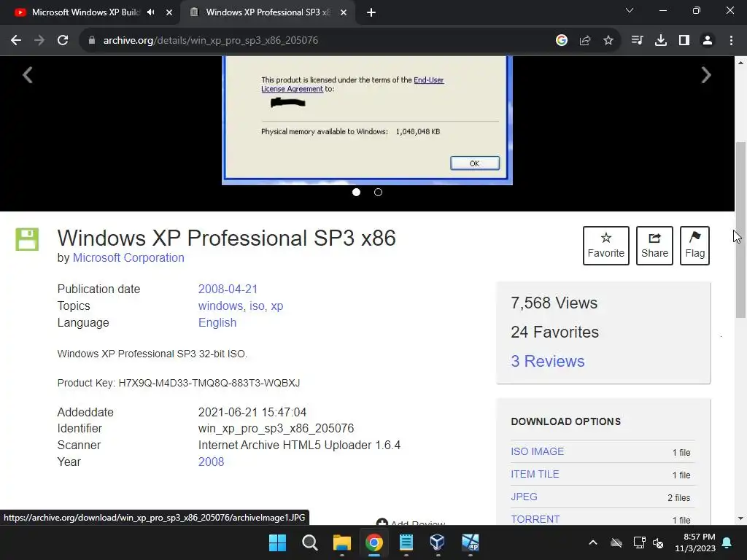This screenshot has width=747, height=560.
Task: Open the VirtualBox taskbar icon
Action: coord(438,542)
